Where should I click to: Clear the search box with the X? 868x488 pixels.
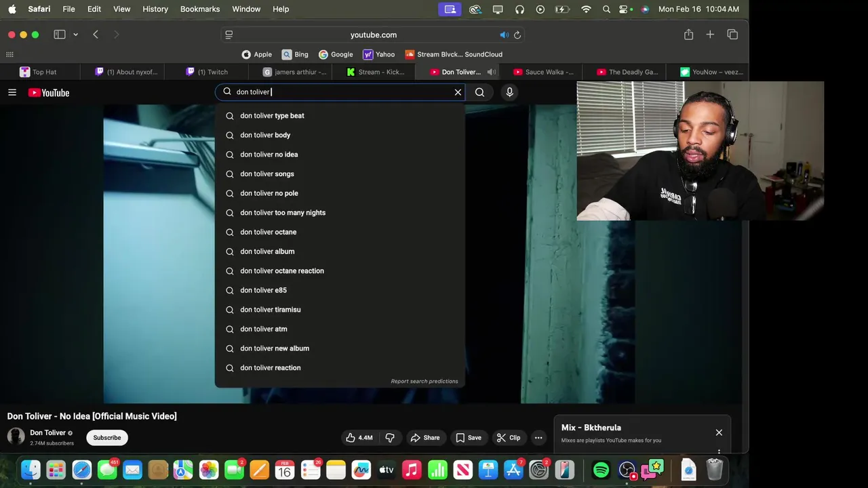point(458,92)
